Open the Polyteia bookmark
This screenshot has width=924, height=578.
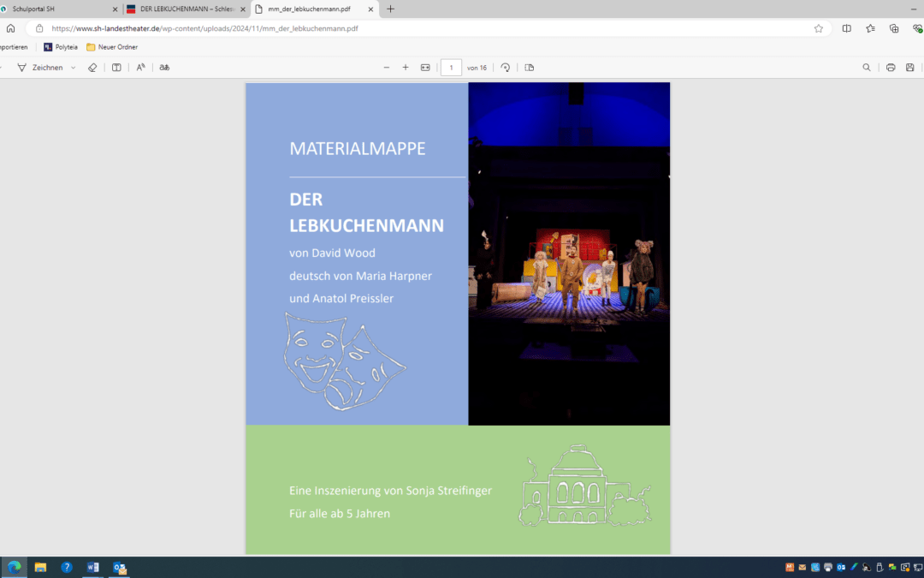[x=61, y=47]
